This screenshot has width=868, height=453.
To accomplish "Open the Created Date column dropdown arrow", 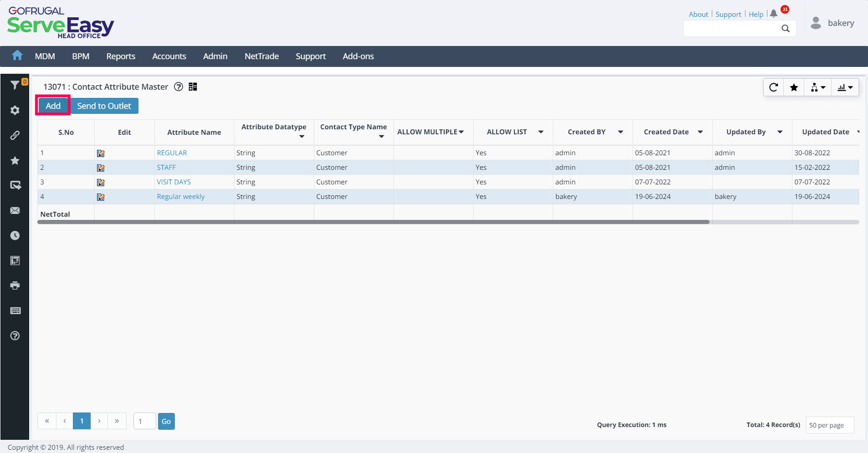I will pyautogui.click(x=700, y=132).
